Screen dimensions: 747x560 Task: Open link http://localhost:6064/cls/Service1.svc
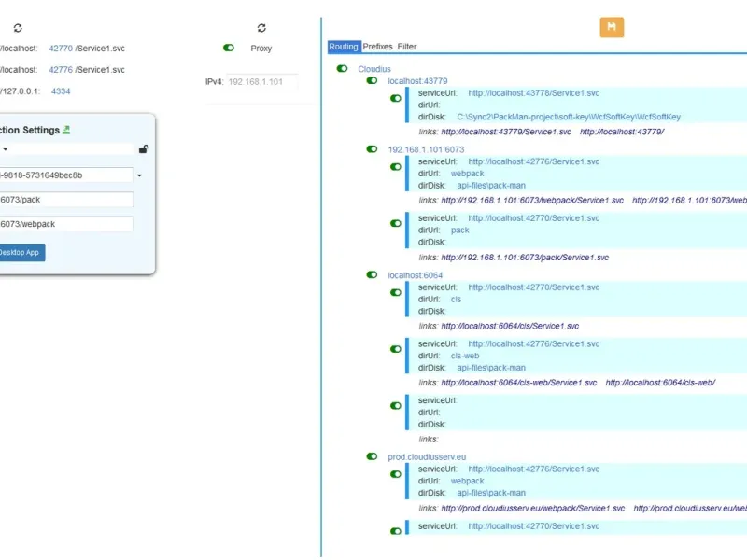[x=510, y=326]
